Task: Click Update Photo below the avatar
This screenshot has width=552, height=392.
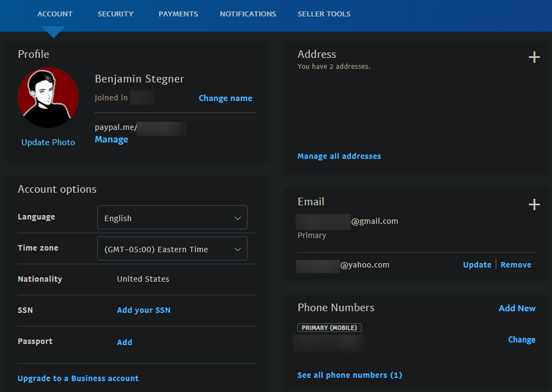Action: click(x=48, y=142)
